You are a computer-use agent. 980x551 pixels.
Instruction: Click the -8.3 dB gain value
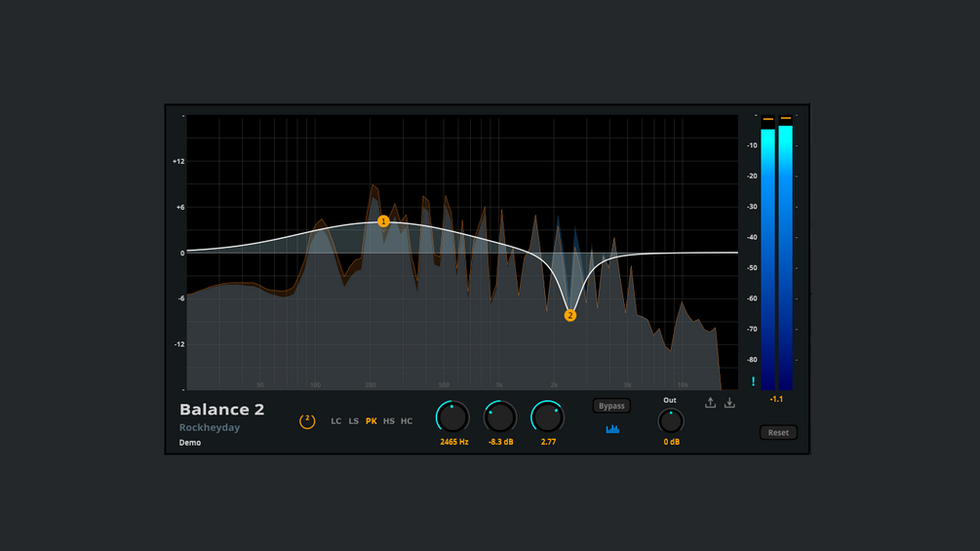500,442
